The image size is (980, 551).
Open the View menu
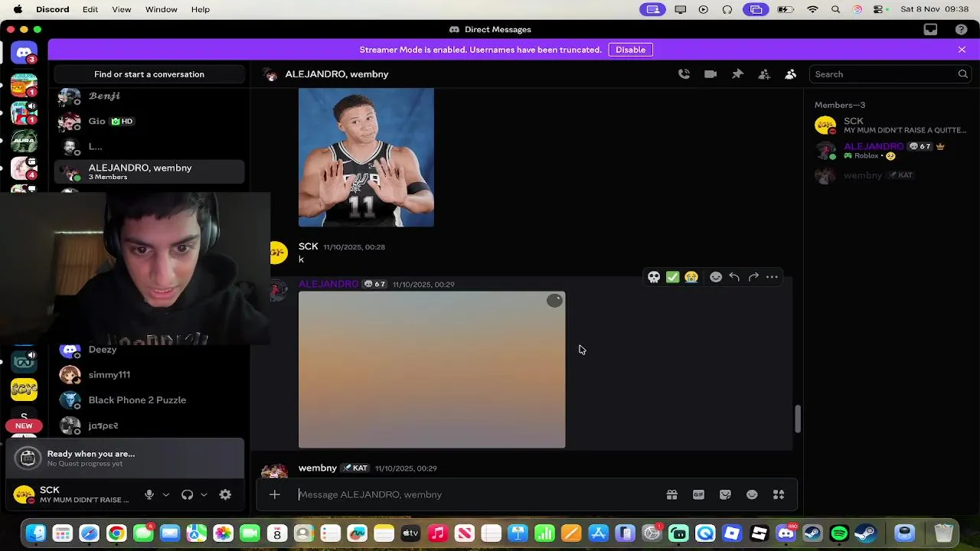[x=122, y=9]
